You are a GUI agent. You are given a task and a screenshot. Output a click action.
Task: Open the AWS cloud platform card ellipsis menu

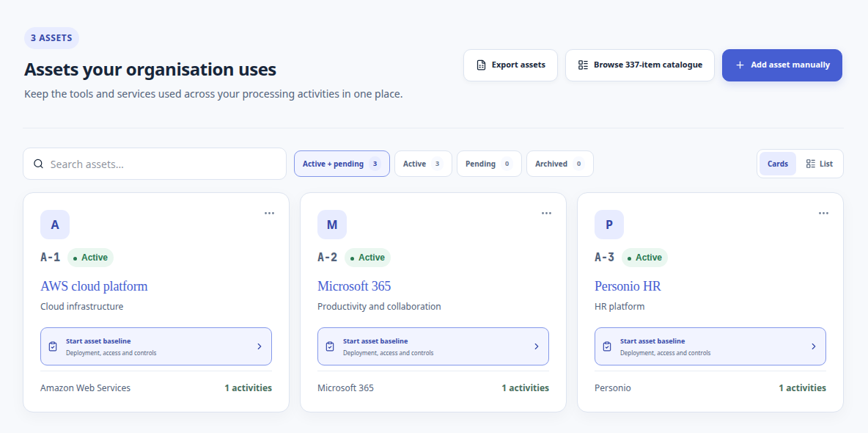[x=269, y=213]
